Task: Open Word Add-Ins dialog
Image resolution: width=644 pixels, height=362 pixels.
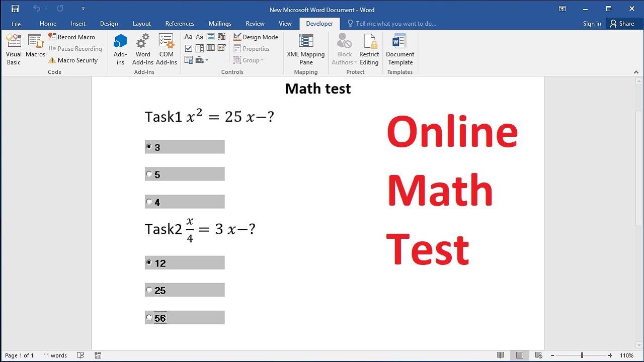Action: point(143,50)
